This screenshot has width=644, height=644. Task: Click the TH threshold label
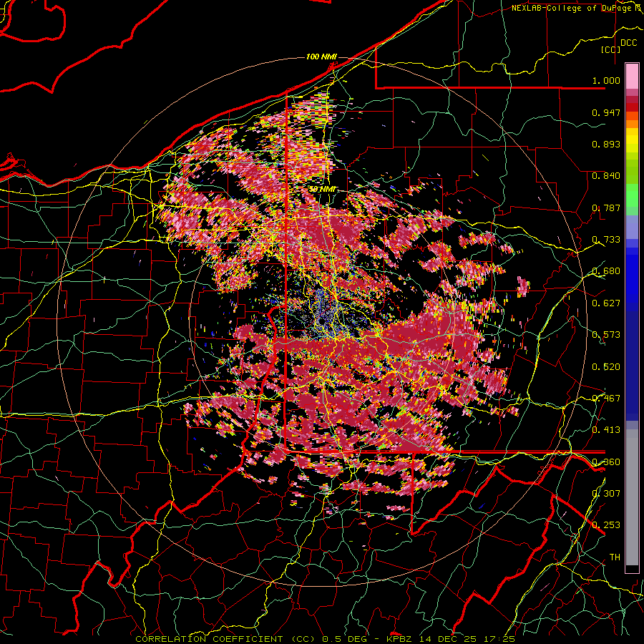[615, 557]
